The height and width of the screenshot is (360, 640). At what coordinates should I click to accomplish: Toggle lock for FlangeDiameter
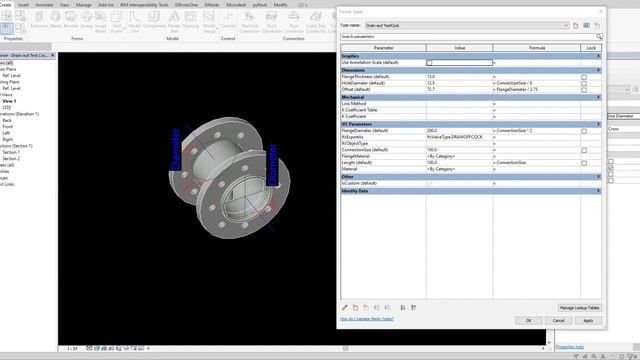click(x=584, y=131)
